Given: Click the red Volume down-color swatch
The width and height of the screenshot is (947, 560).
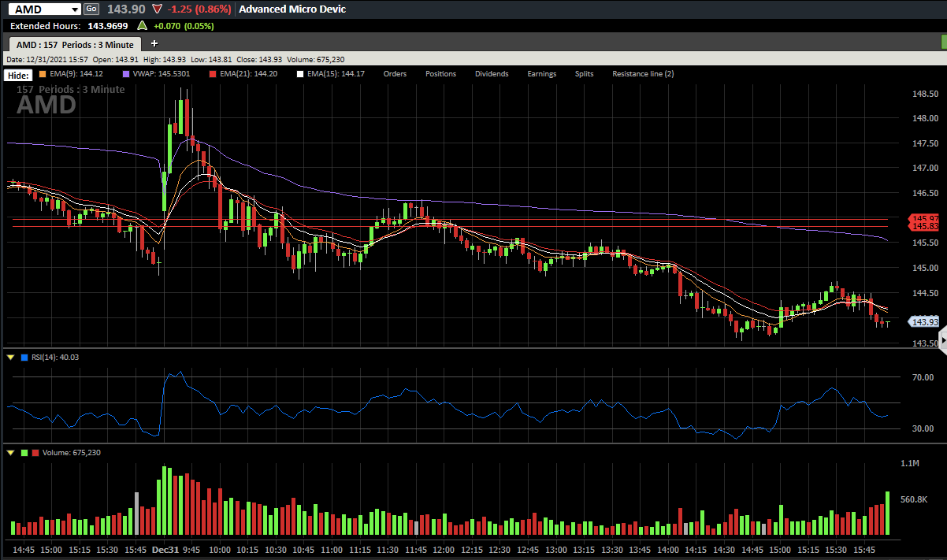Looking at the screenshot, I should 35,453.
